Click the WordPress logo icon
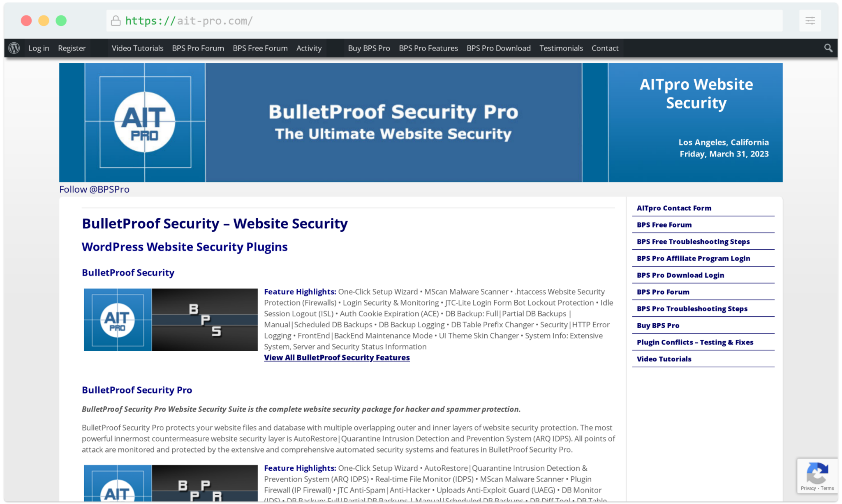Screen dimensions: 842x504 click(x=14, y=48)
